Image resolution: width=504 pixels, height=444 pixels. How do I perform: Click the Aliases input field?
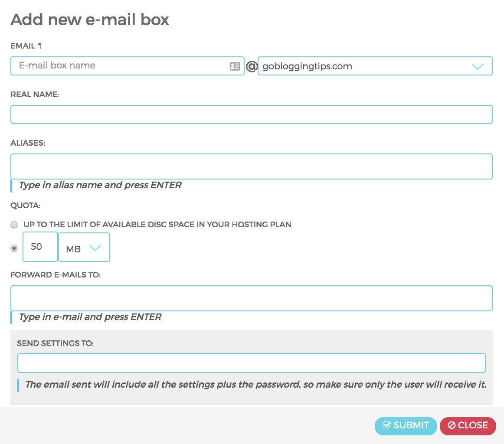click(252, 166)
